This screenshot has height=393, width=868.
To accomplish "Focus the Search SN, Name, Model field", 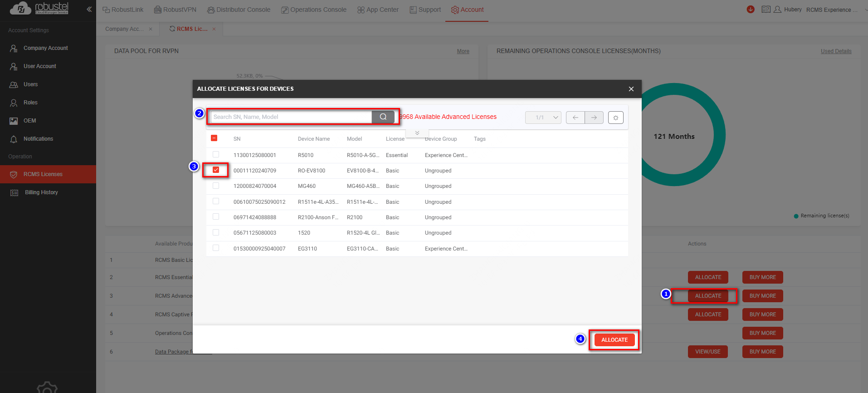I will (291, 117).
